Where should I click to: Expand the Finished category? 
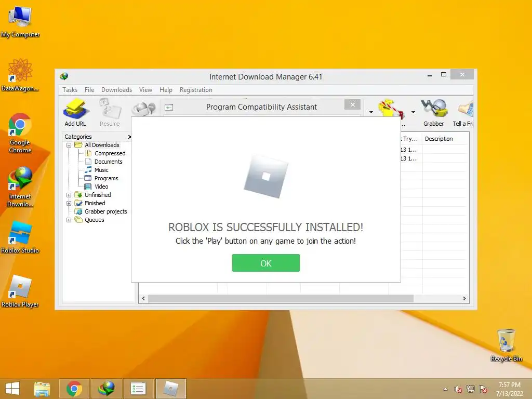coord(69,203)
